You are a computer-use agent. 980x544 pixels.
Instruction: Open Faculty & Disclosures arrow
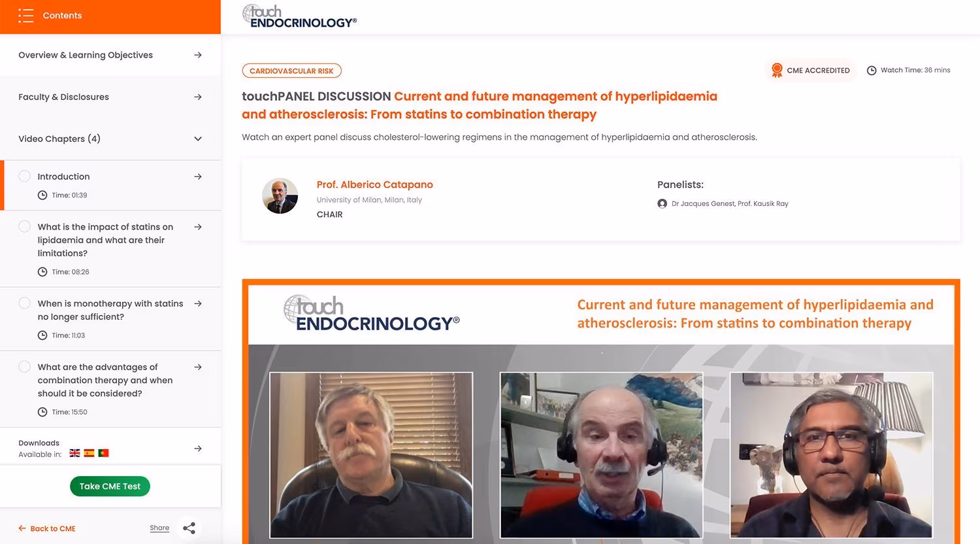pos(198,97)
